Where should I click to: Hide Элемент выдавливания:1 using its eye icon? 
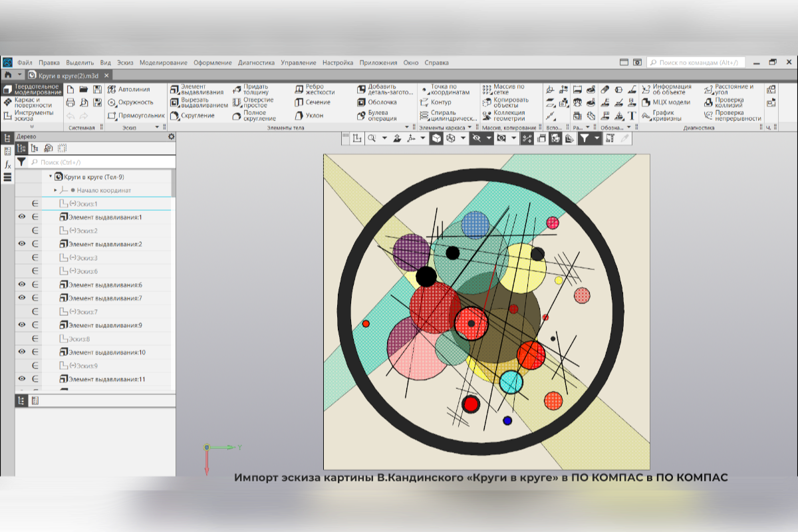click(22, 217)
